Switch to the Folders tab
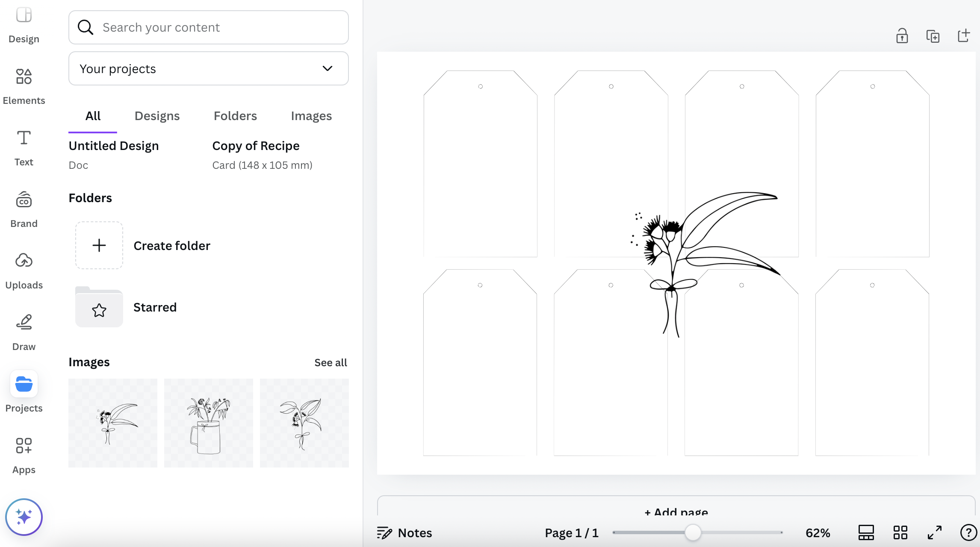This screenshot has width=980, height=547. click(235, 116)
